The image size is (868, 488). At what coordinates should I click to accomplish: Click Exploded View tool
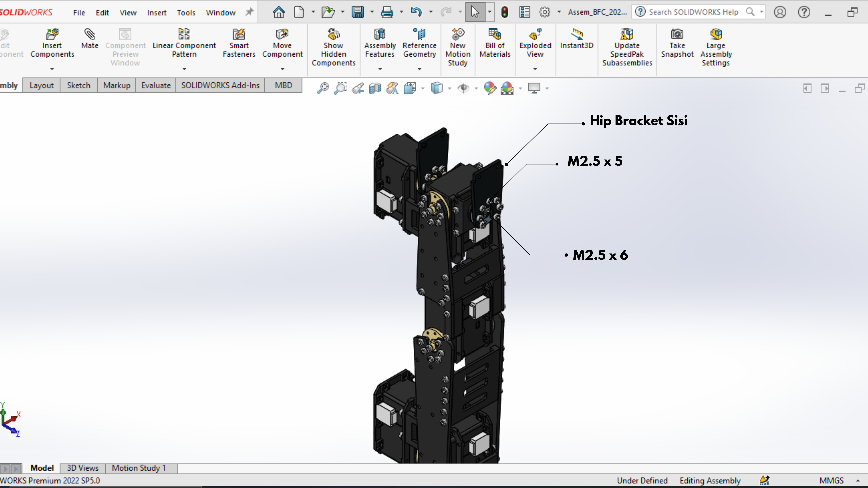535,43
